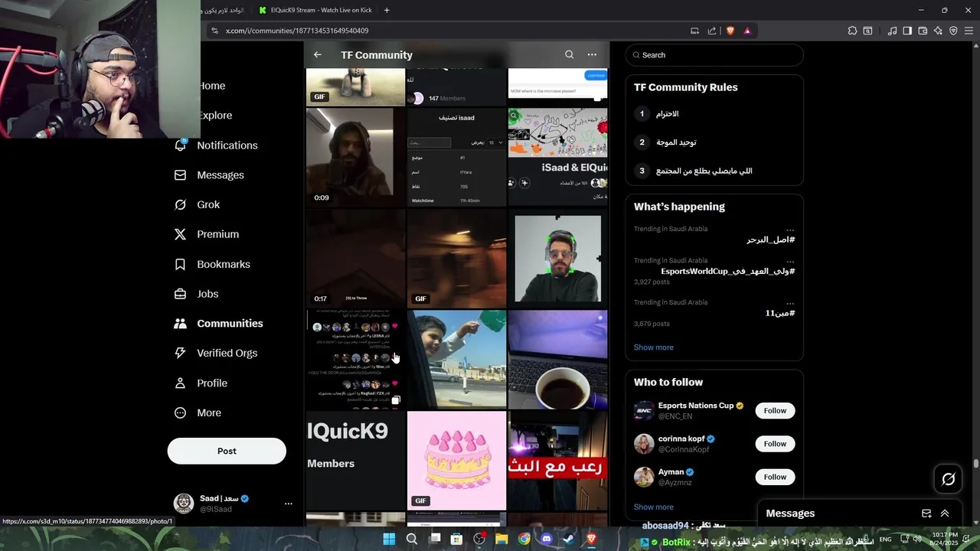Open trend options for #اصل_البرجر

point(790,230)
